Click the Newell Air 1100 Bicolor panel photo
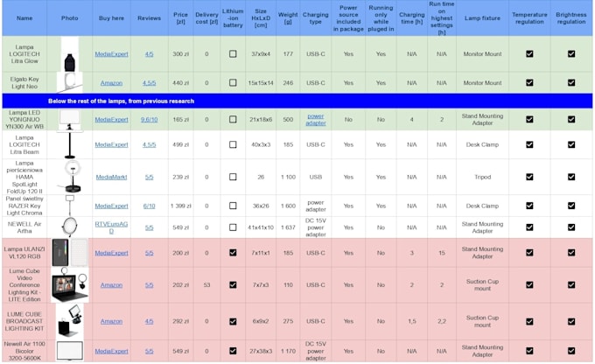The image size is (595, 364). click(70, 351)
